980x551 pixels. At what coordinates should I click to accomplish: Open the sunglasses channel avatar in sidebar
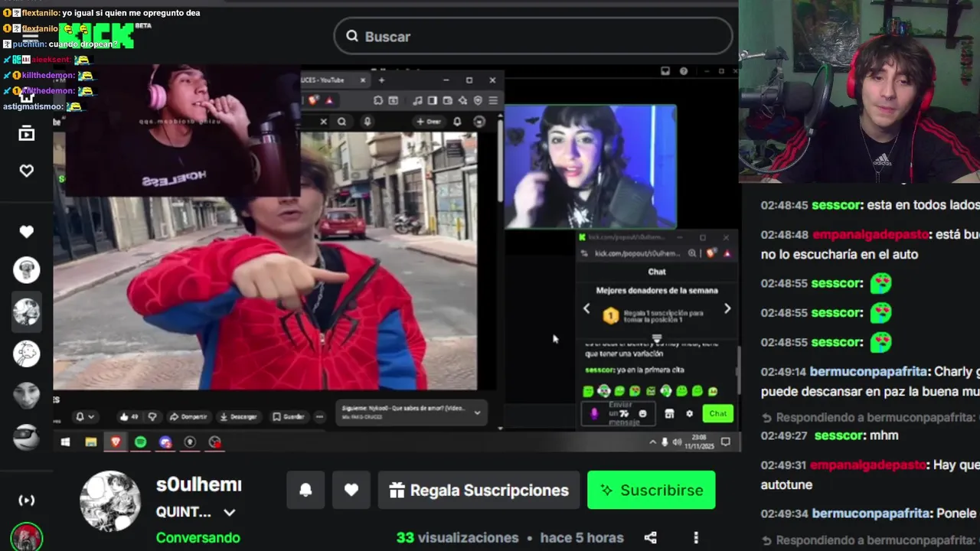(26, 437)
